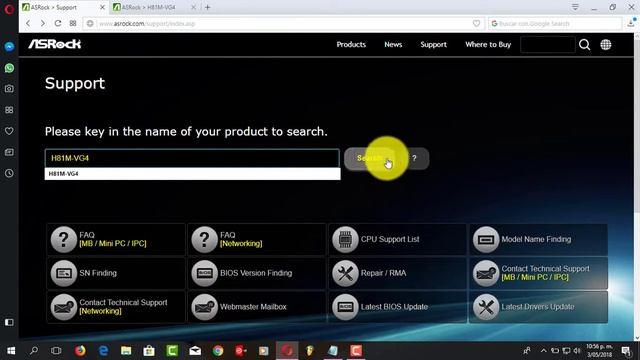The width and height of the screenshot is (640, 360).
Task: Open Messenger in Opera sidebar
Action: click(x=9, y=47)
